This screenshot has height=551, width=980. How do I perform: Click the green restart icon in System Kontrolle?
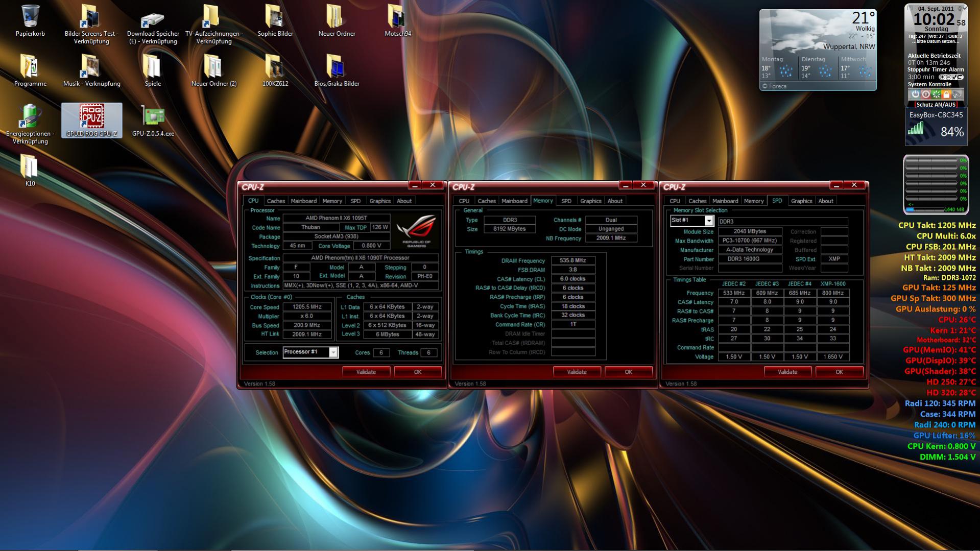coord(936,94)
